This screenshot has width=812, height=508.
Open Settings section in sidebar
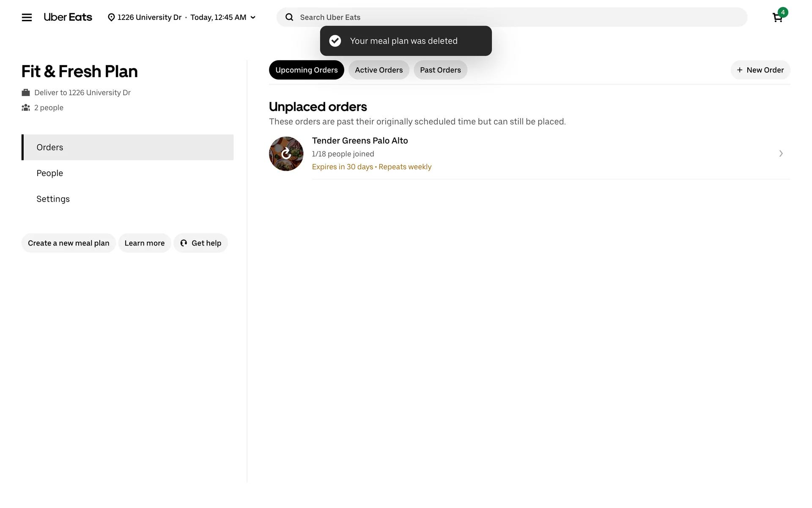pos(53,199)
